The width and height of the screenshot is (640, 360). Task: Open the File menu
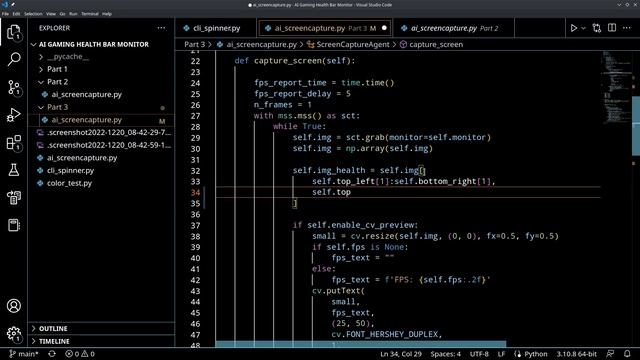pos(5,13)
